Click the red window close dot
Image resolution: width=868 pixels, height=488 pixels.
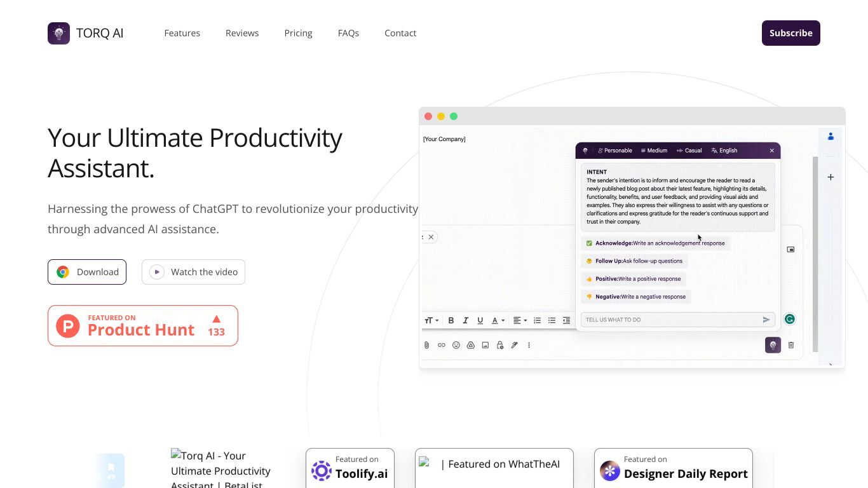(428, 116)
